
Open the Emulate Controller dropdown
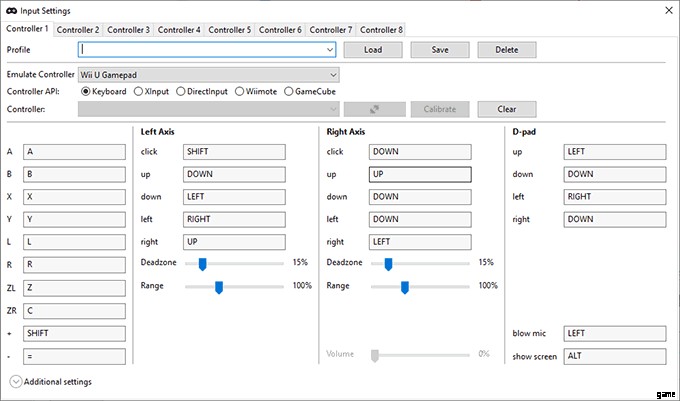(x=209, y=75)
